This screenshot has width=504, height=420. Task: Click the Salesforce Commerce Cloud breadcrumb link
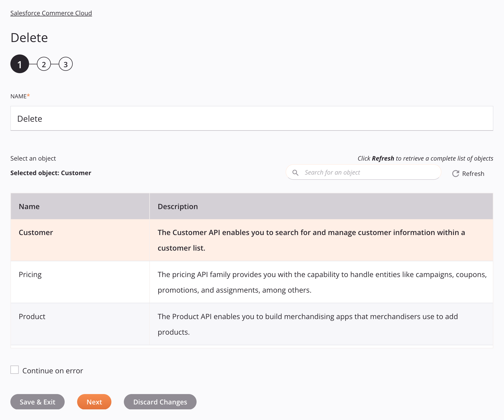(51, 13)
